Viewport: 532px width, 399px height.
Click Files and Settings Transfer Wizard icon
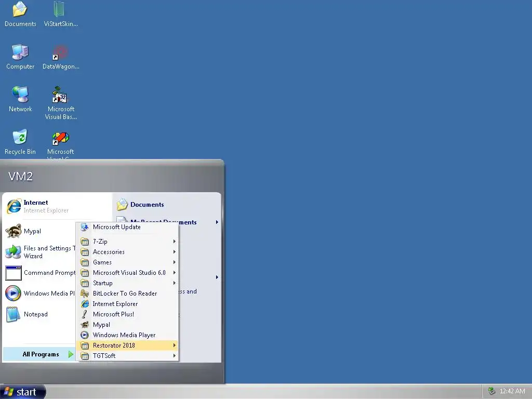pos(14,252)
